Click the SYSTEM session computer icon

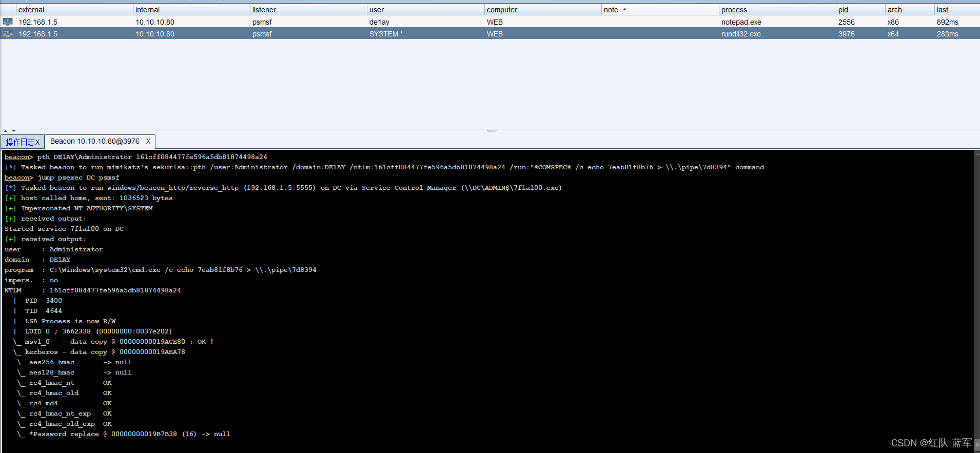[x=8, y=33]
